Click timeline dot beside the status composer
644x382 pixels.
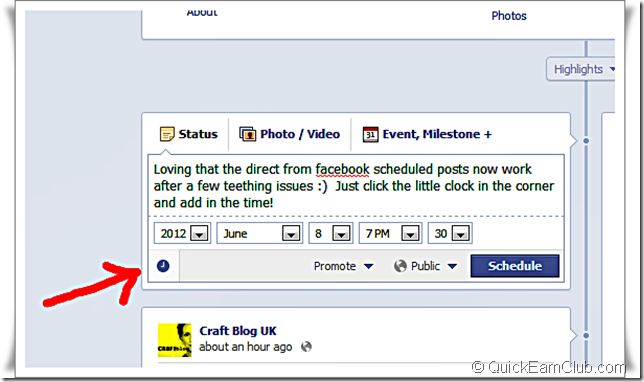586,141
